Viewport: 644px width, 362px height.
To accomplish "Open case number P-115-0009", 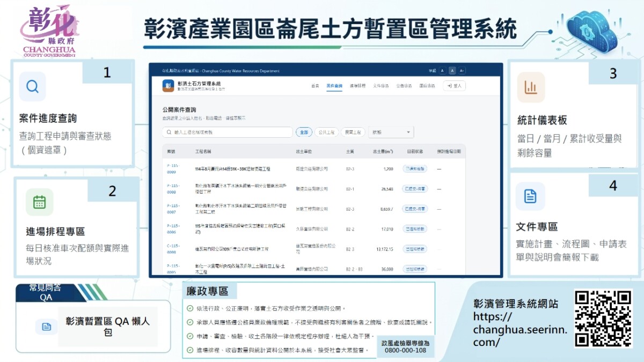I will pos(172,169).
